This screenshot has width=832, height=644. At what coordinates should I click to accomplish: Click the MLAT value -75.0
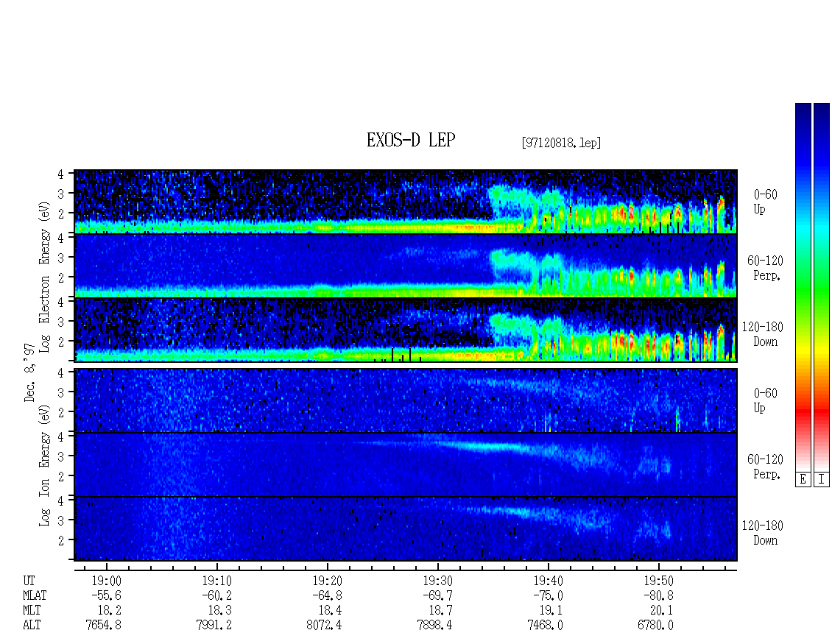(x=548, y=595)
